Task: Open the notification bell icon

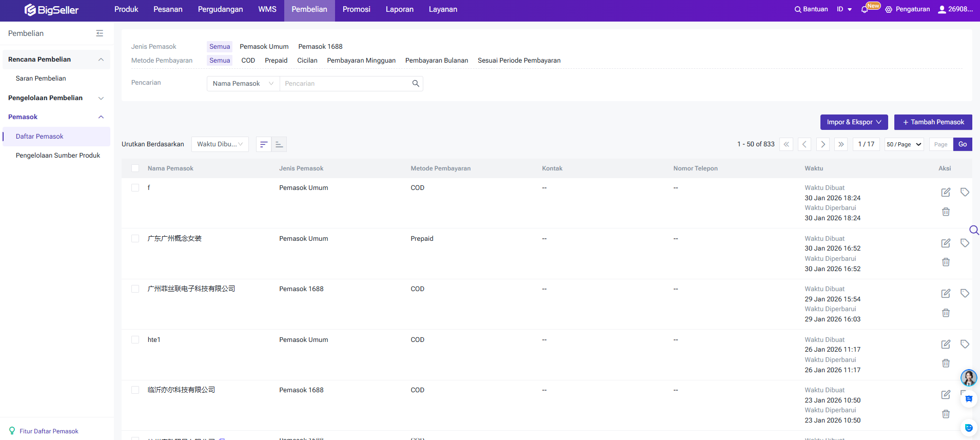Action: pyautogui.click(x=865, y=9)
